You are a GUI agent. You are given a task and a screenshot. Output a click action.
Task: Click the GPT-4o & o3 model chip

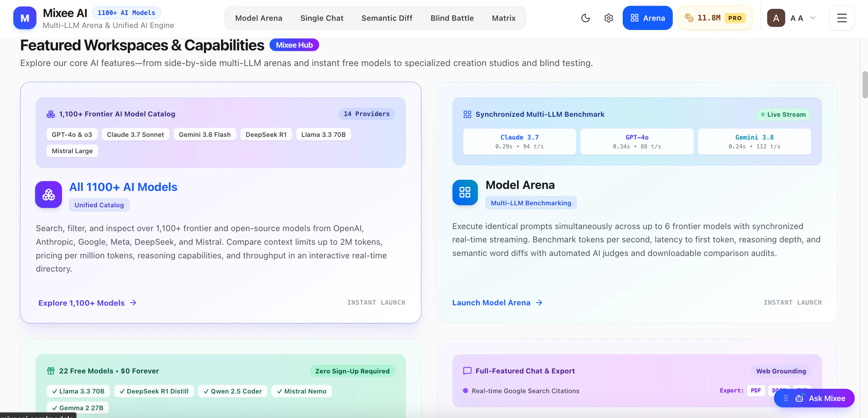(72, 134)
